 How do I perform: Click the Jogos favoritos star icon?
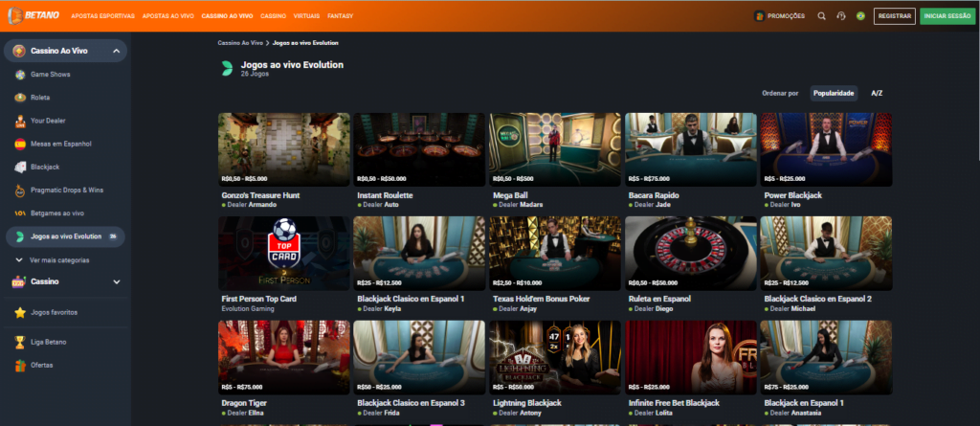(20, 312)
